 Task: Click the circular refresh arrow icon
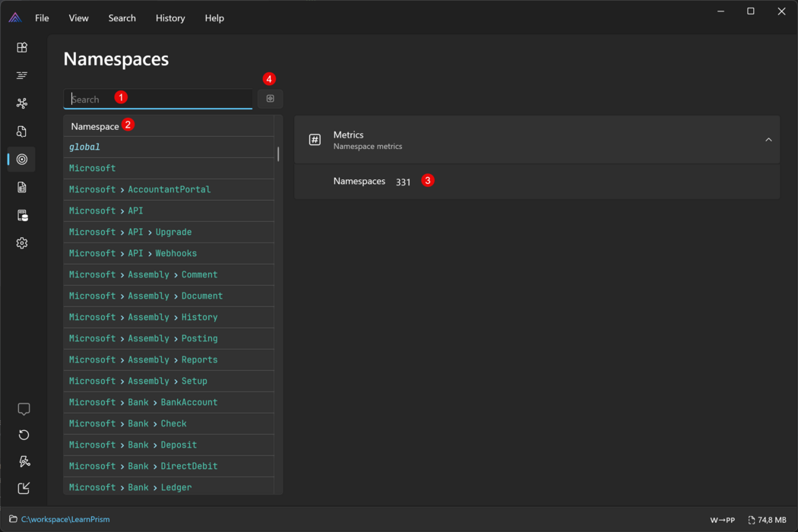(24, 435)
